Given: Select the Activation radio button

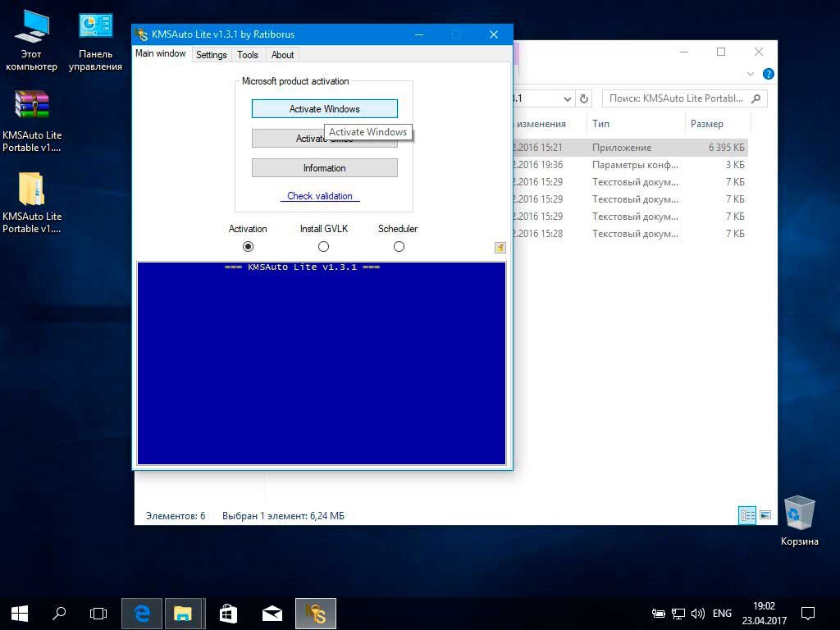Looking at the screenshot, I should point(248,246).
